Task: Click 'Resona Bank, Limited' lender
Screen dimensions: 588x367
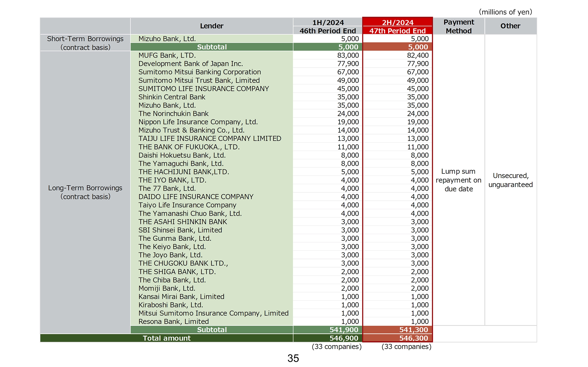Action: tap(173, 322)
